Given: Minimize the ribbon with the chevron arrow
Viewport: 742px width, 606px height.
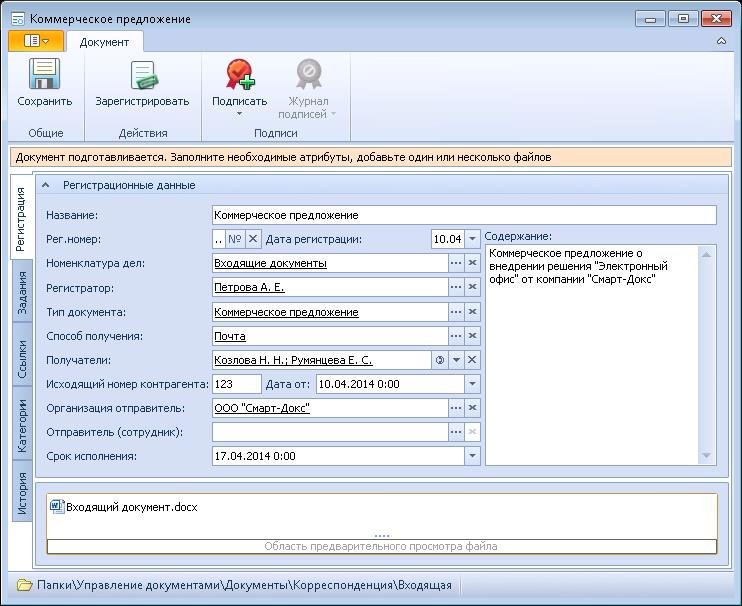Looking at the screenshot, I should tap(721, 41).
